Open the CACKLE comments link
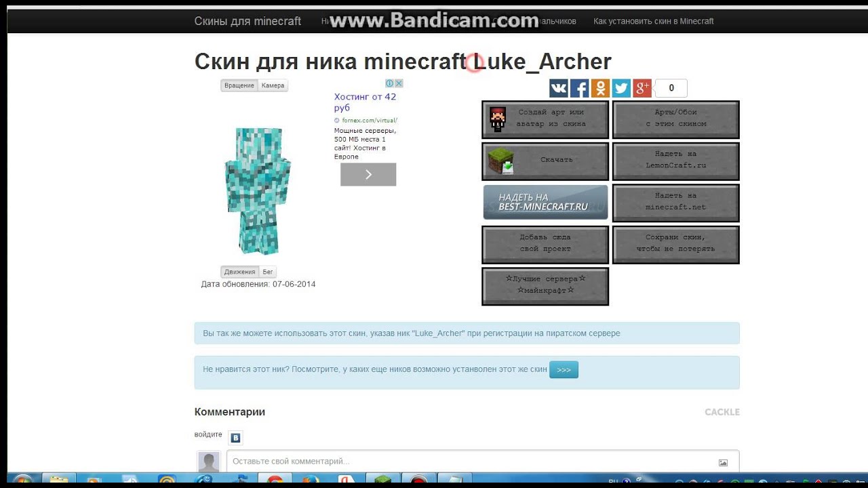Viewport: 868px width, 488px height. 722,412
